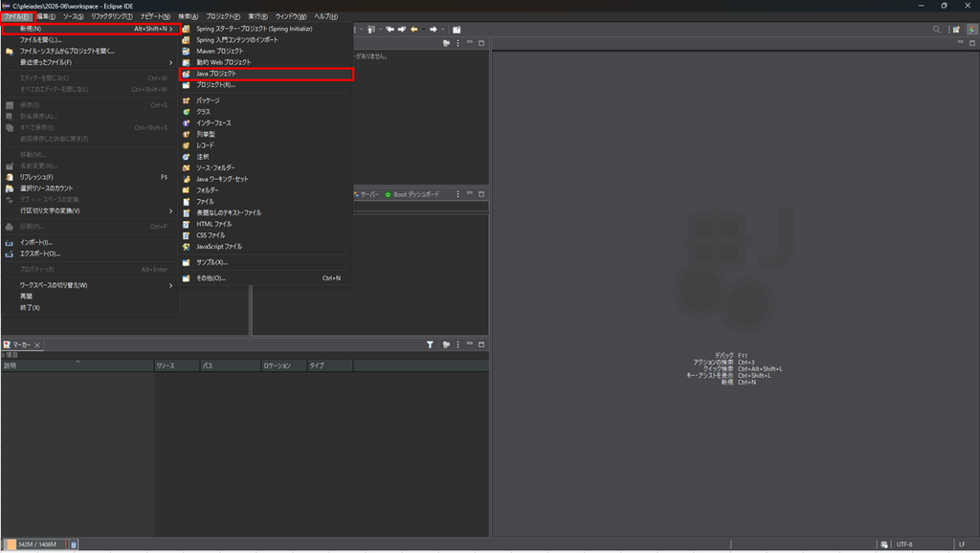The height and width of the screenshot is (553, 980).
Task: Click the HTML ファイル icon
Action: (x=187, y=224)
